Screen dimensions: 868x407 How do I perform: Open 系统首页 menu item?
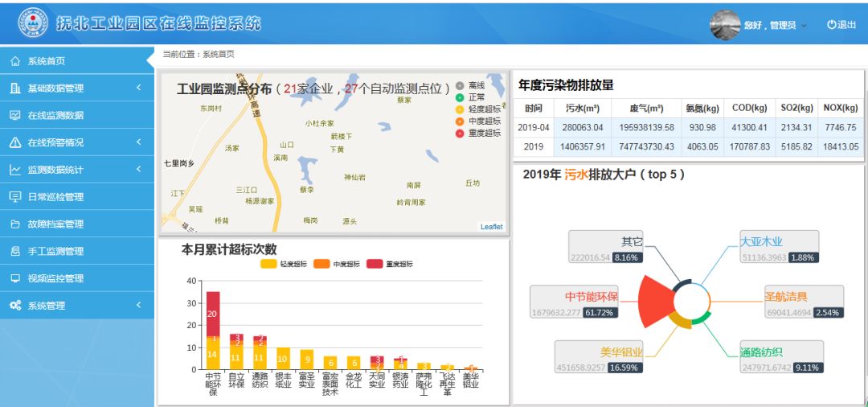pos(77,61)
